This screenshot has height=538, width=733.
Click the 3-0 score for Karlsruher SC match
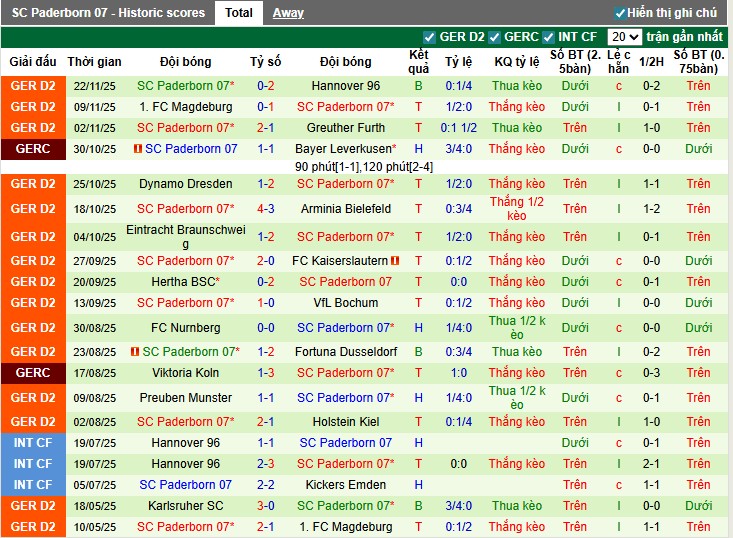[266, 506]
